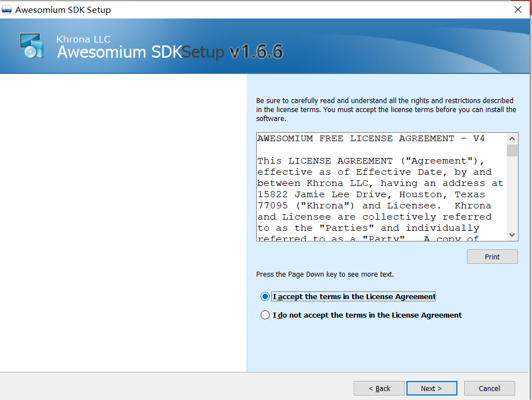Click the 'Be sure to carefully read' instruction text
This screenshot has width=532, height=400.
click(x=386, y=109)
